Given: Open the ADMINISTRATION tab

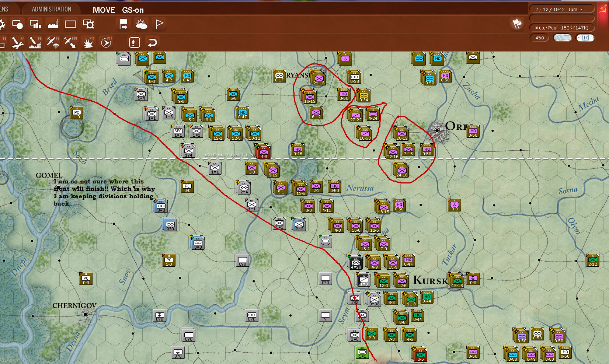Looking at the screenshot, I should click(x=51, y=9).
